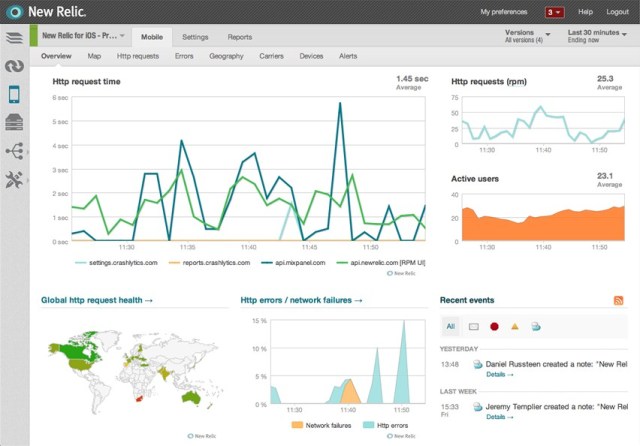Open the Http requests sub-tab
This screenshot has height=446, width=640.
[138, 56]
